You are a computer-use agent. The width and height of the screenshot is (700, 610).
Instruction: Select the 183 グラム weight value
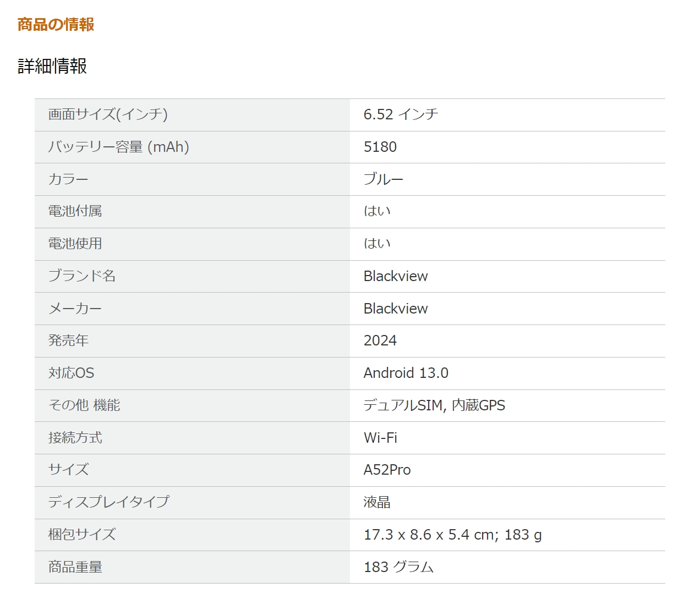(x=398, y=567)
